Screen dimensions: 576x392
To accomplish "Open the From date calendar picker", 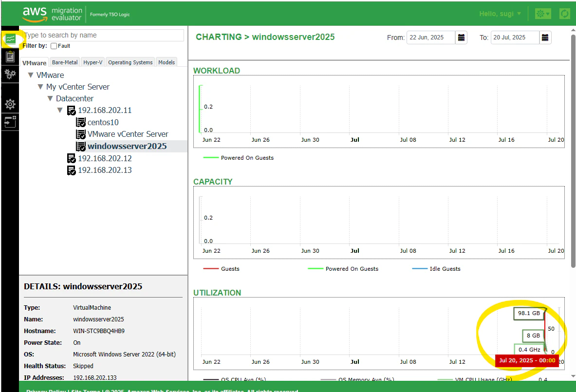I will pos(462,37).
